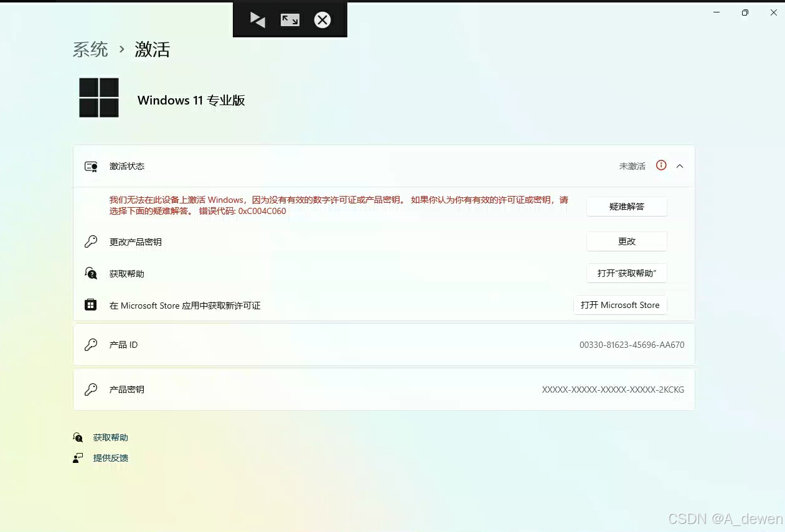Close the Settings window

point(773,12)
